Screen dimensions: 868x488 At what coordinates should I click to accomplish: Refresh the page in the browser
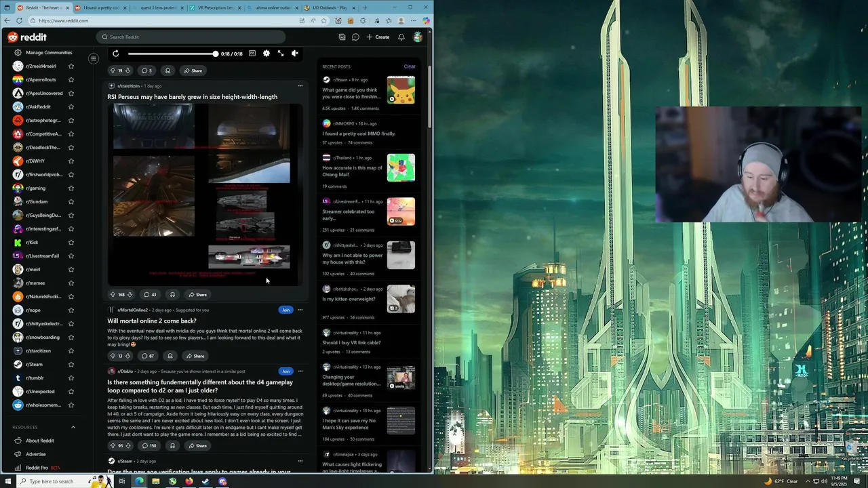[x=18, y=20]
